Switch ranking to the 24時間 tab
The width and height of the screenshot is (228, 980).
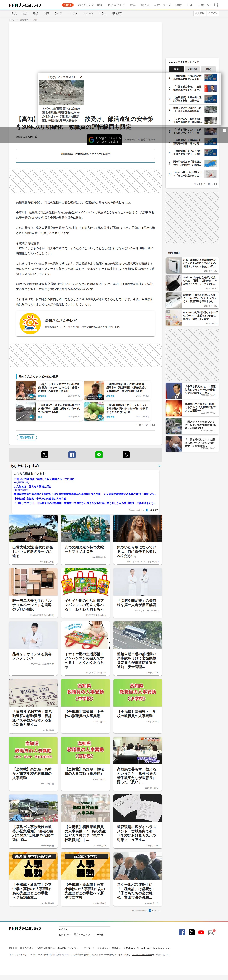point(192,69)
